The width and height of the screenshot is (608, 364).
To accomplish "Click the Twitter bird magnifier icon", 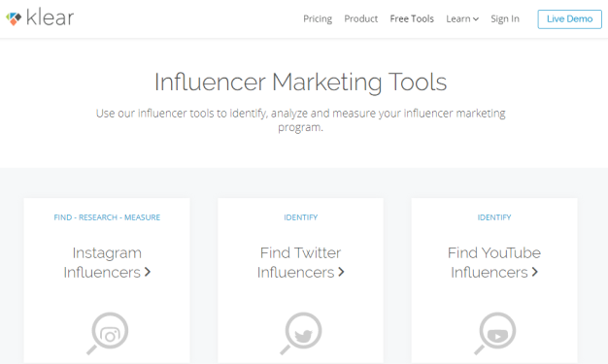I will pos(301,334).
